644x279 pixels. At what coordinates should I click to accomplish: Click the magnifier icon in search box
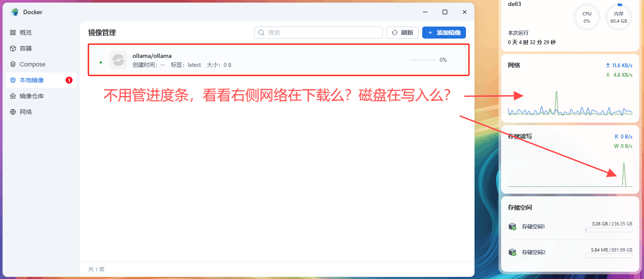(261, 33)
